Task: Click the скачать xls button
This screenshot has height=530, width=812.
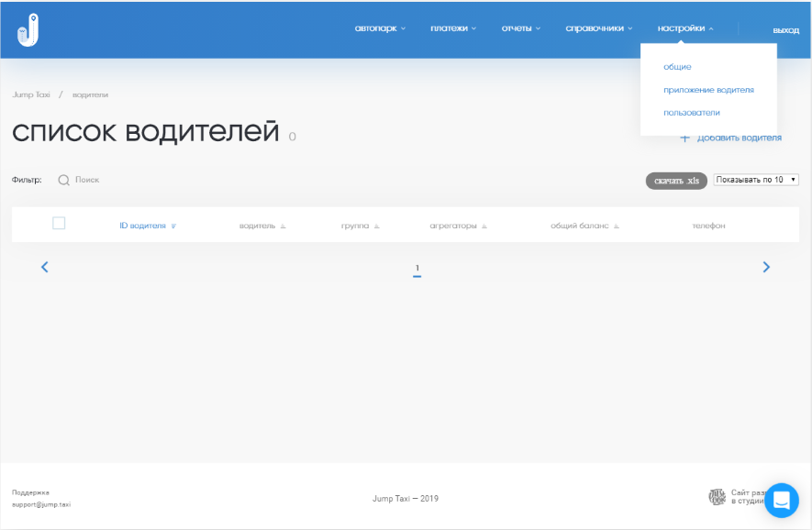Action: point(676,181)
